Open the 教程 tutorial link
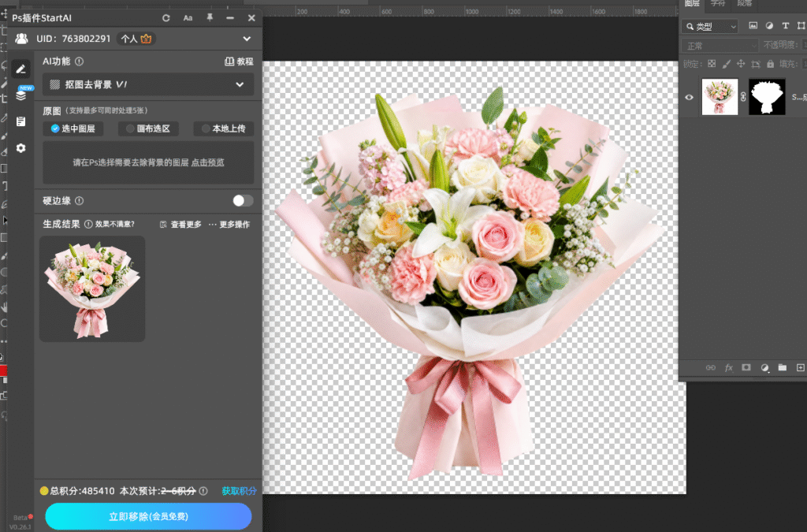Image resolution: width=807 pixels, height=532 pixels. [240, 61]
